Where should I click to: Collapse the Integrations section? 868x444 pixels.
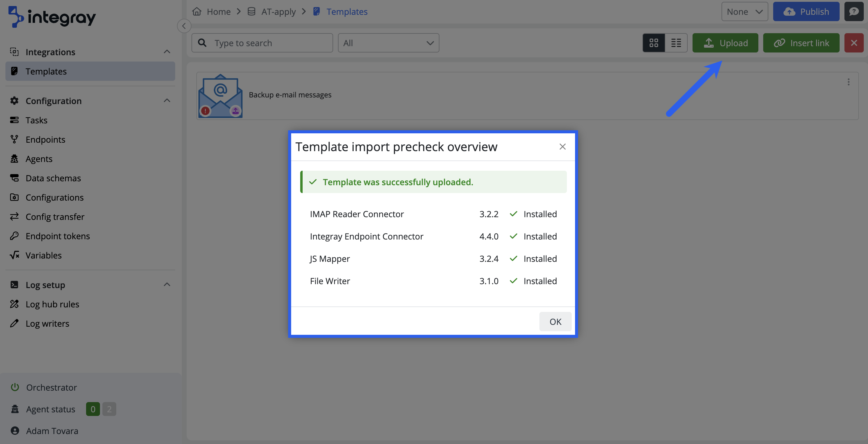pos(167,52)
